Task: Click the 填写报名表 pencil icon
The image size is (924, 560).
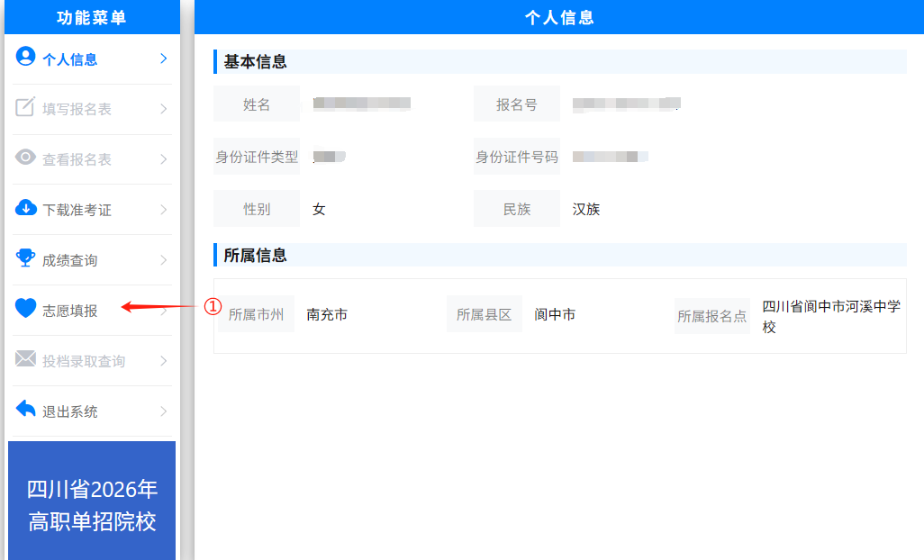Action: 24,108
